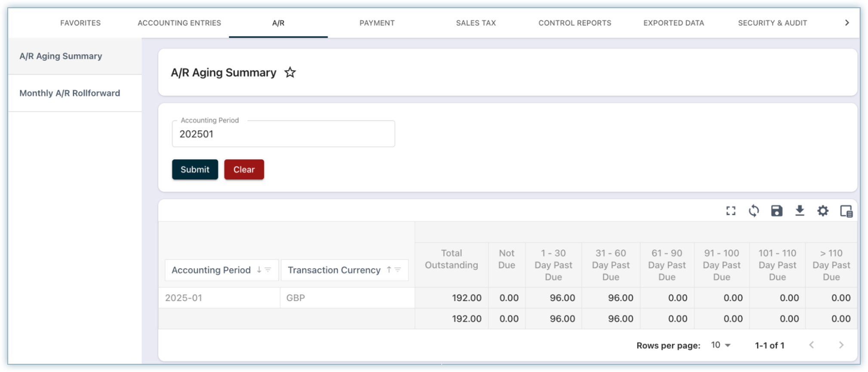Open the column layout panel icon
Viewport: 868px width, 372px height.
click(846, 211)
